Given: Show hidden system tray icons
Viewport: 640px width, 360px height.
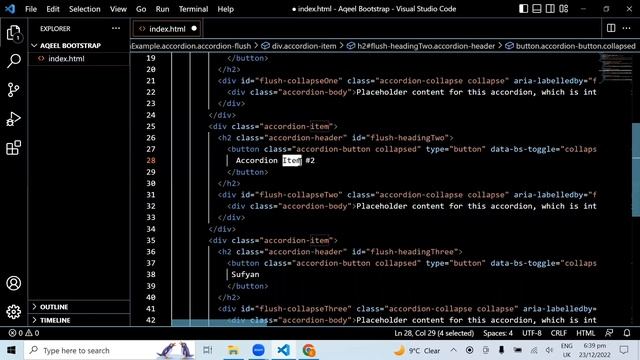Looking at the screenshot, I should [453, 350].
